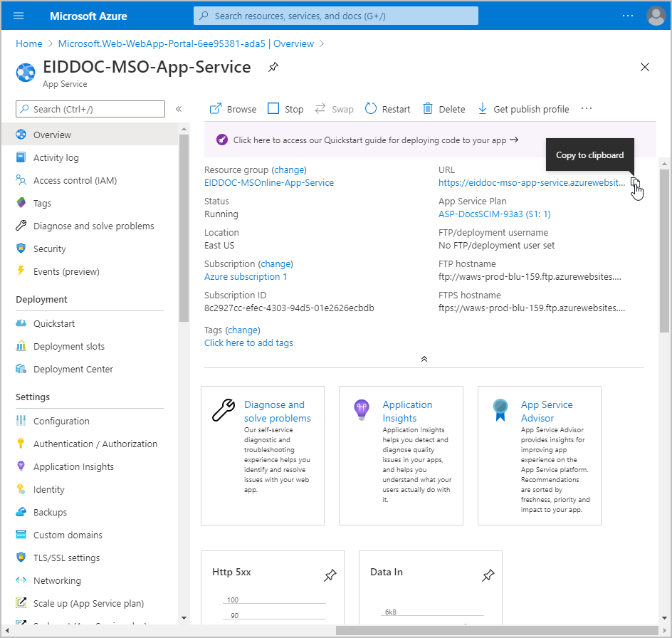Delete the app service
Image resolution: width=672 pixels, height=638 pixels.
[444, 109]
